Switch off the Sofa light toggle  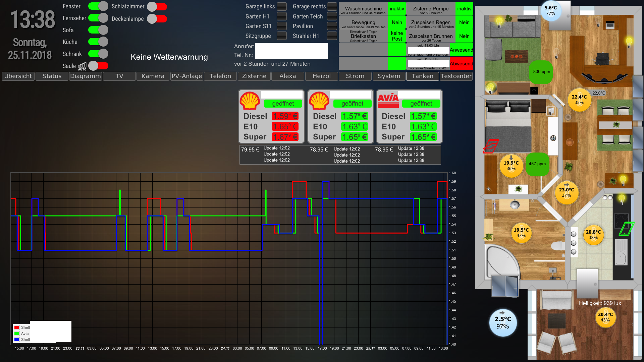click(x=98, y=30)
